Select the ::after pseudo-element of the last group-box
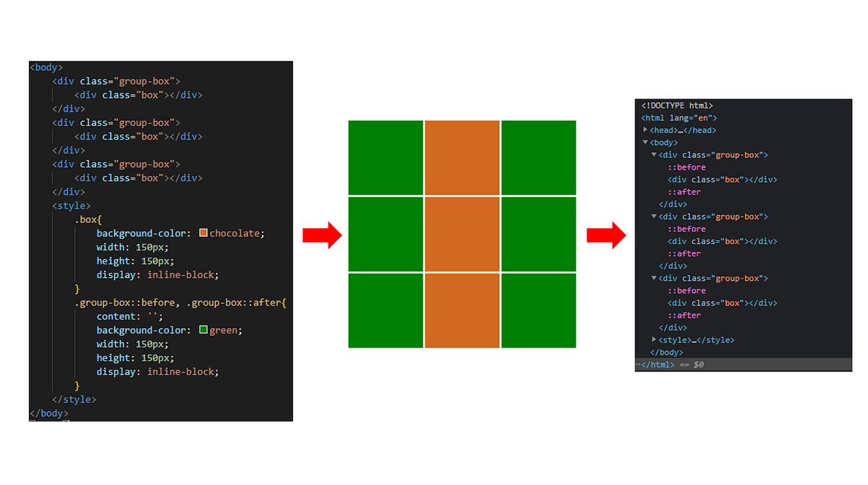Image resolution: width=868 pixels, height=485 pixels. [x=684, y=315]
